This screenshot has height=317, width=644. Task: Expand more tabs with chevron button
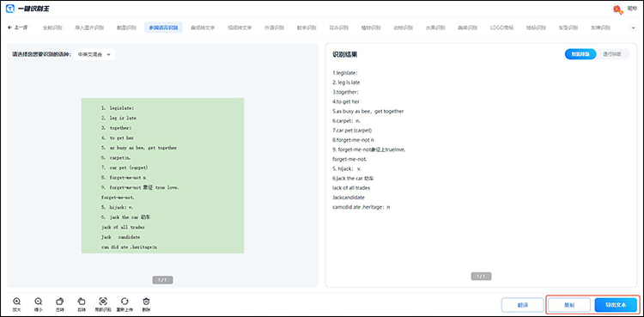tap(633, 28)
